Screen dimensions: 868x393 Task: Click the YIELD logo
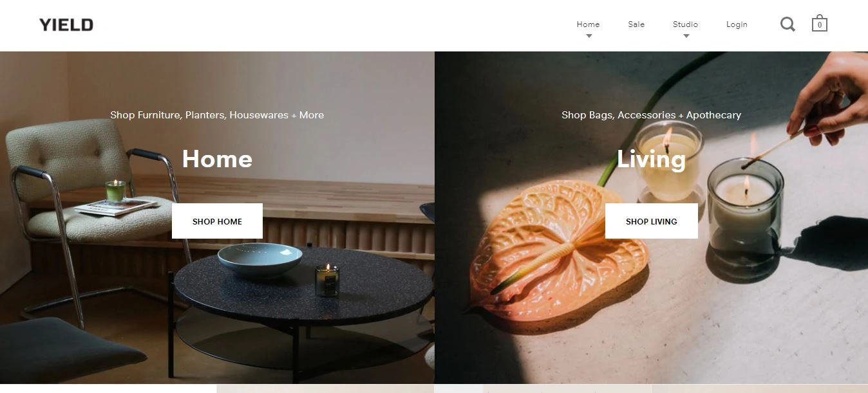coord(66,25)
